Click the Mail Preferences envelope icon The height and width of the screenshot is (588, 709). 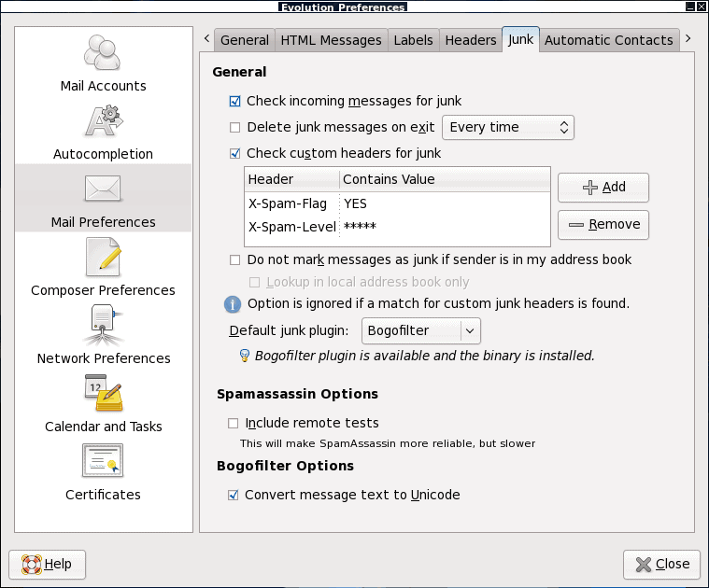(103, 189)
